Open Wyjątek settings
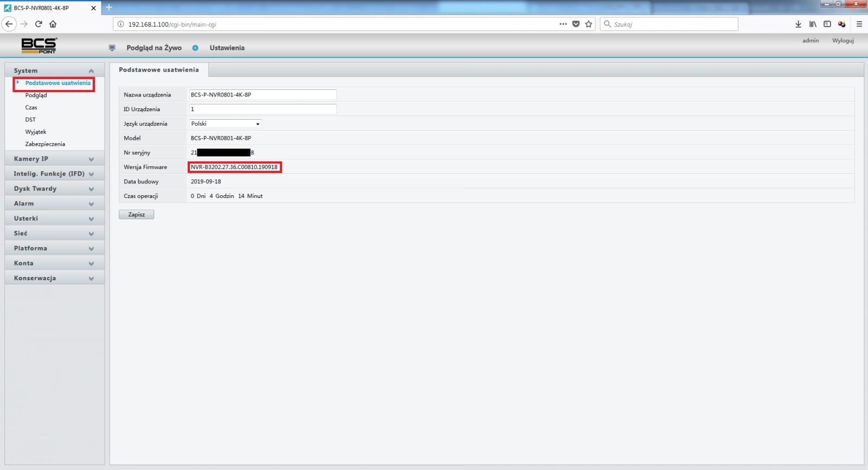This screenshot has width=868, height=470. point(36,132)
